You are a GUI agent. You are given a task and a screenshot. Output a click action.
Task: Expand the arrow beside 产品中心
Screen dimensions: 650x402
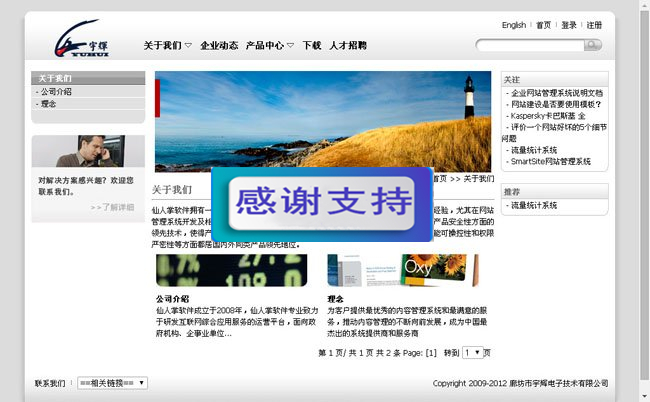coord(290,45)
